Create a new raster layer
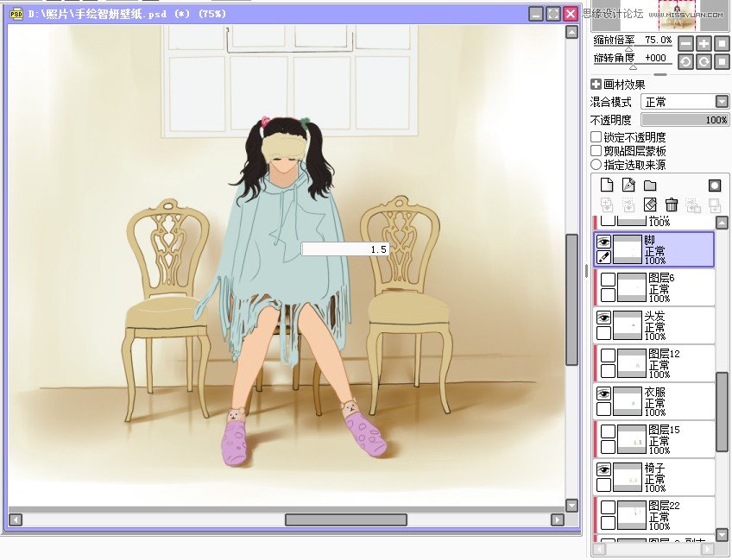Image resolution: width=732 pixels, height=560 pixels. point(607,184)
